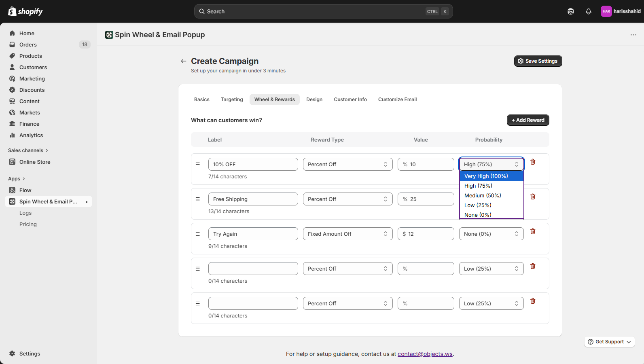Click the 10% OFF label field
The image size is (644, 364).
point(253,164)
